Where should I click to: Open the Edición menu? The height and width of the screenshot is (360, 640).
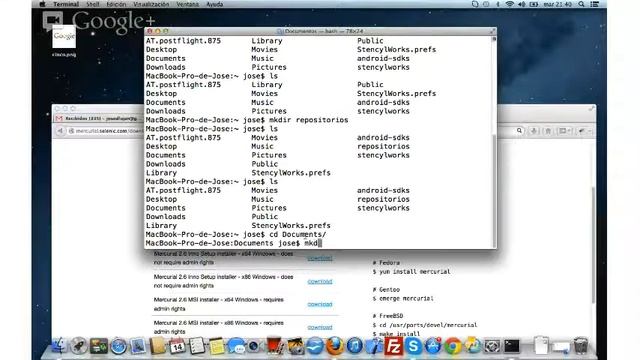click(116, 4)
